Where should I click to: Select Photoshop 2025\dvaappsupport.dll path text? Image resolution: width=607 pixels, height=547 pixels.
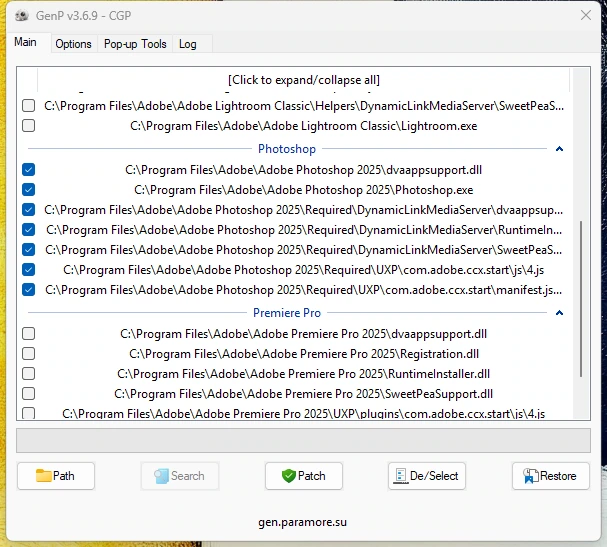[304, 170]
